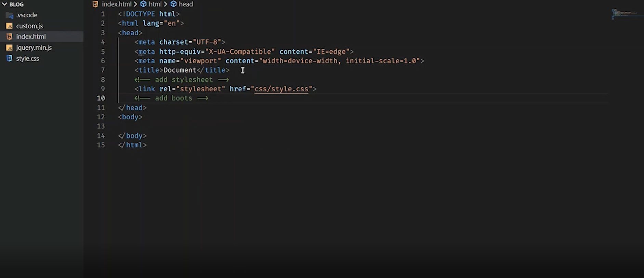
Task: Click the index.html HTML5 file icon in the explorer
Action: 10,37
